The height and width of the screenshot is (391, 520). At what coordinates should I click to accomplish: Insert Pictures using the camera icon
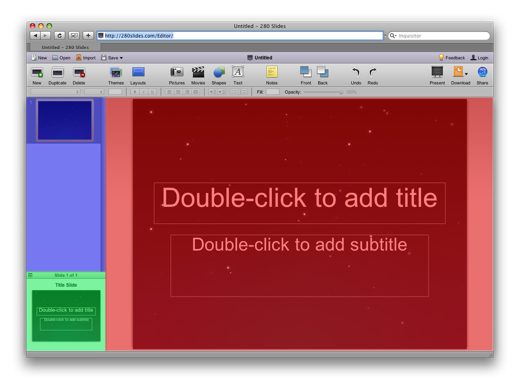click(177, 72)
